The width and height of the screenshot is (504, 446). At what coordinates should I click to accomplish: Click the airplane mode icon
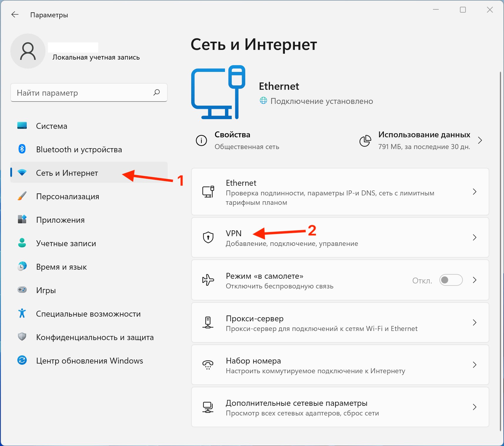coord(208,280)
